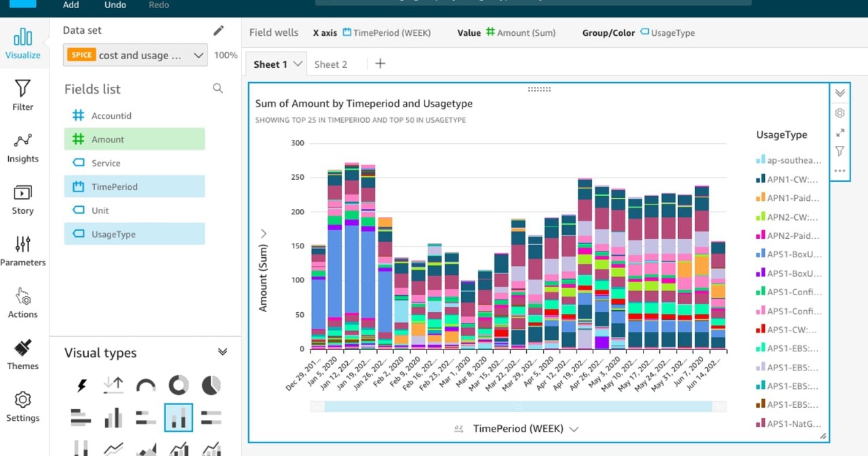Collapse the visual menu with double chevron
This screenshot has width=868, height=456.
click(840, 93)
